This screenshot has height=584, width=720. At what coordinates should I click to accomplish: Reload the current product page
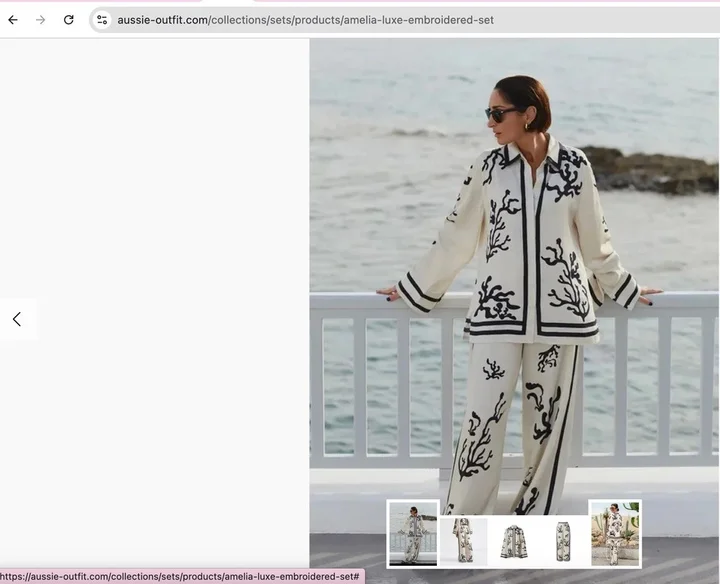click(68, 20)
